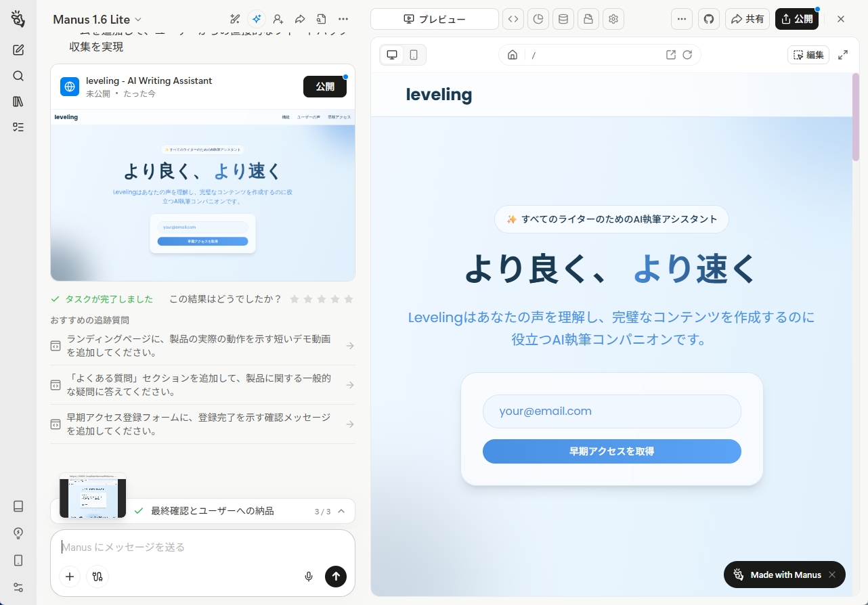Image resolution: width=868 pixels, height=605 pixels.
Task: Open the Manus 1.6 Lite model dropdown
Action: tap(97, 20)
